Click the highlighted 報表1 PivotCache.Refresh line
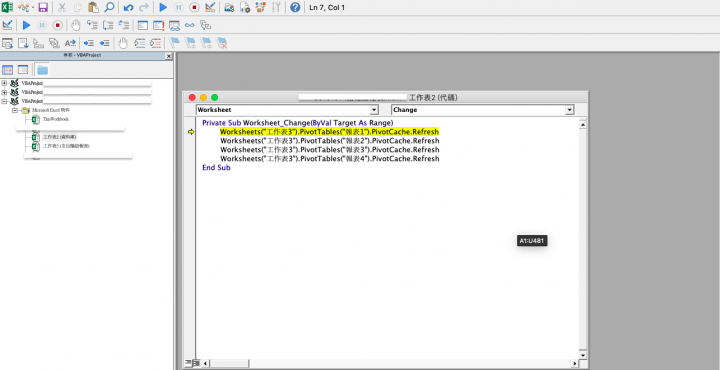 point(330,132)
